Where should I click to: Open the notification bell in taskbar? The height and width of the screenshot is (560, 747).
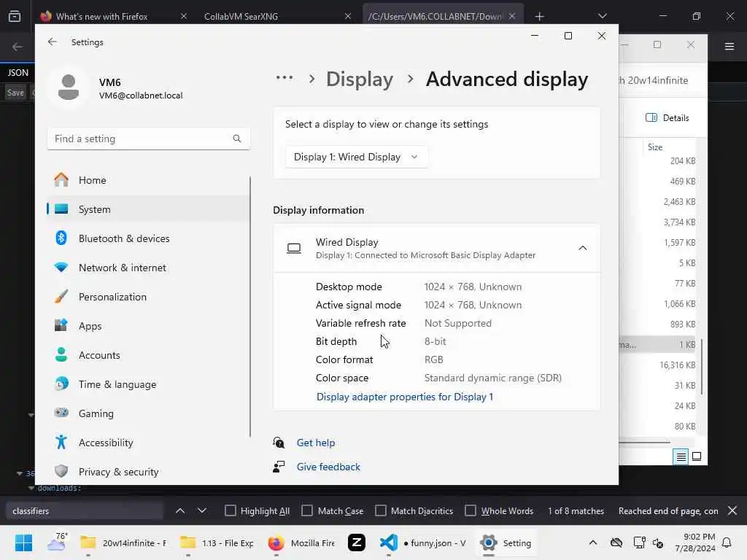click(727, 542)
